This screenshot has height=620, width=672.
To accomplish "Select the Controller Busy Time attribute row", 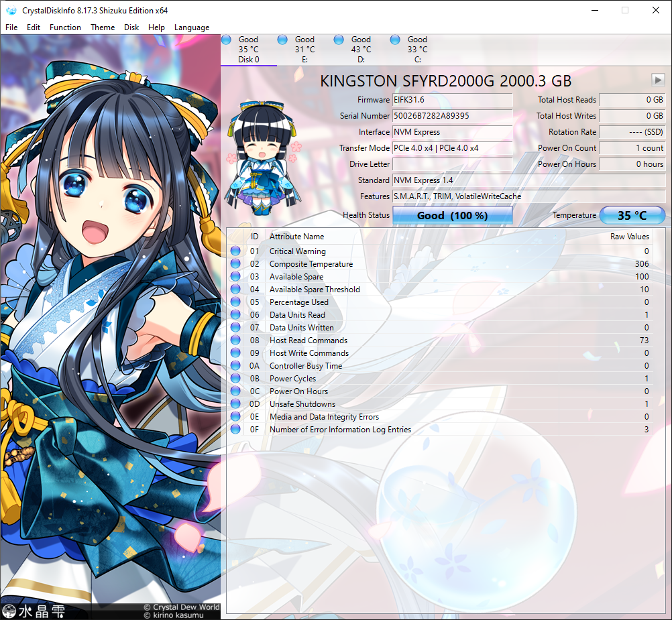I will coord(440,366).
